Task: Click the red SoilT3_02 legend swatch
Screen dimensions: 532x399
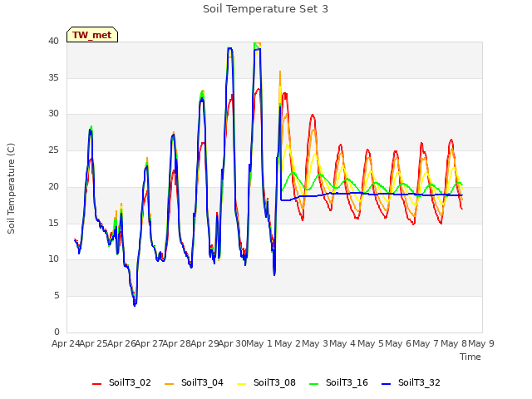Action: coord(96,384)
